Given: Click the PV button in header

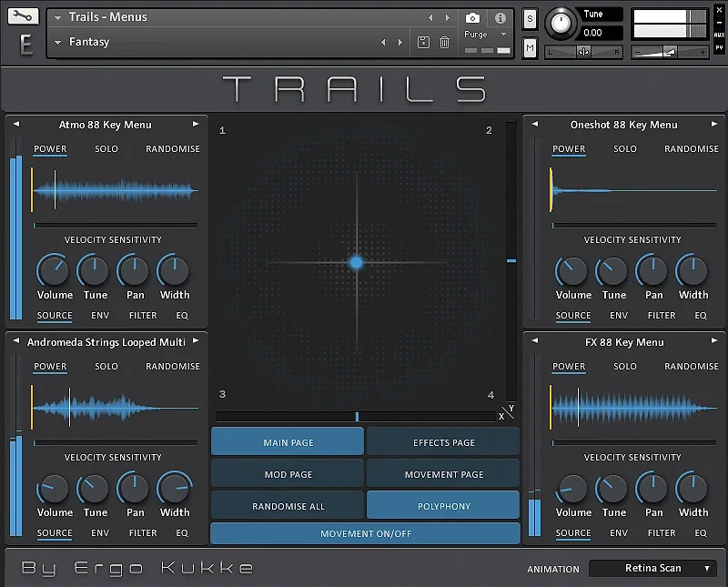Looking at the screenshot, I should tap(719, 47).
